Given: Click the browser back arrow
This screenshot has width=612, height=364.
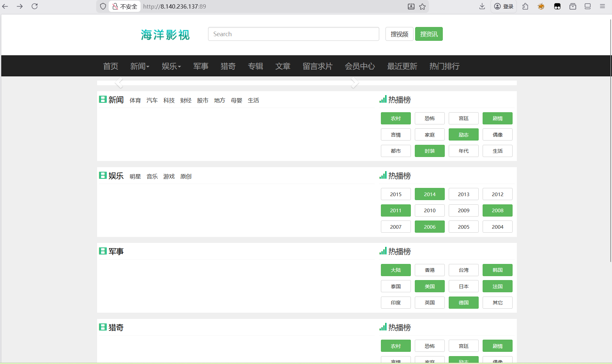Looking at the screenshot, I should [5, 6].
